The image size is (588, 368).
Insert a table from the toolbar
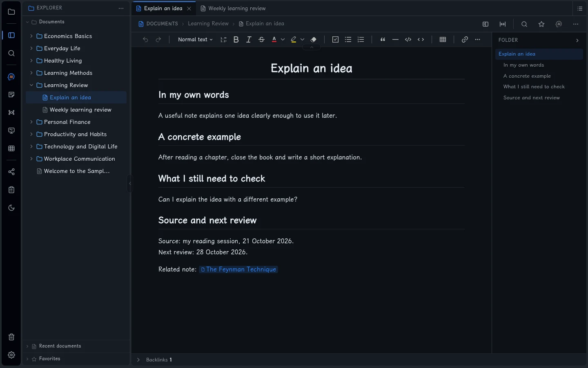tap(443, 40)
